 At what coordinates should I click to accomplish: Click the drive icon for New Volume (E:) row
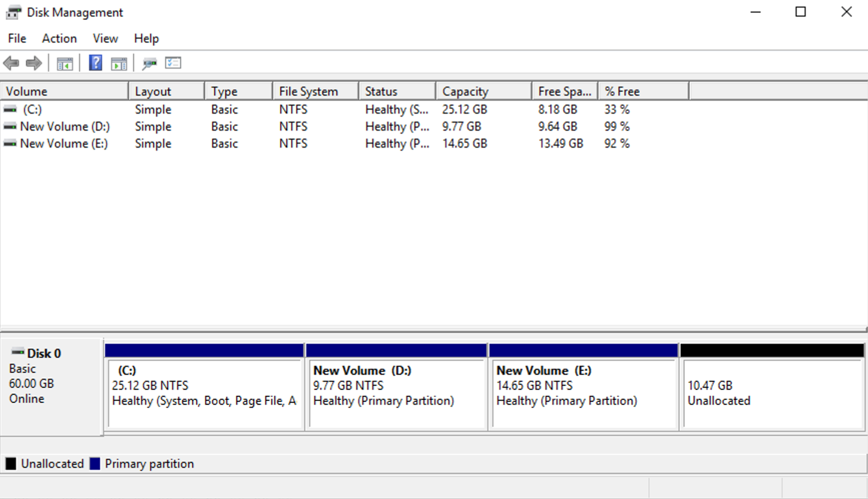pyautogui.click(x=10, y=143)
